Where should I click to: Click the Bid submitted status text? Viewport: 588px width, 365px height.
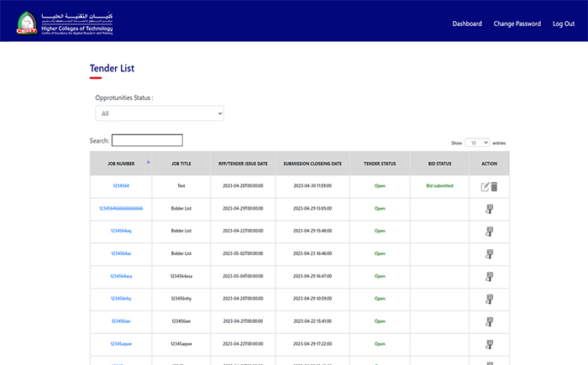(x=439, y=186)
